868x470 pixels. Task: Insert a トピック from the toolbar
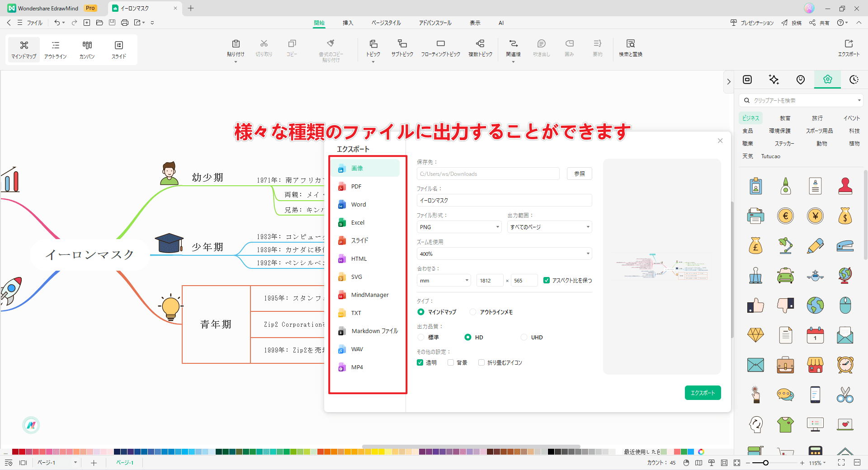pos(373,47)
